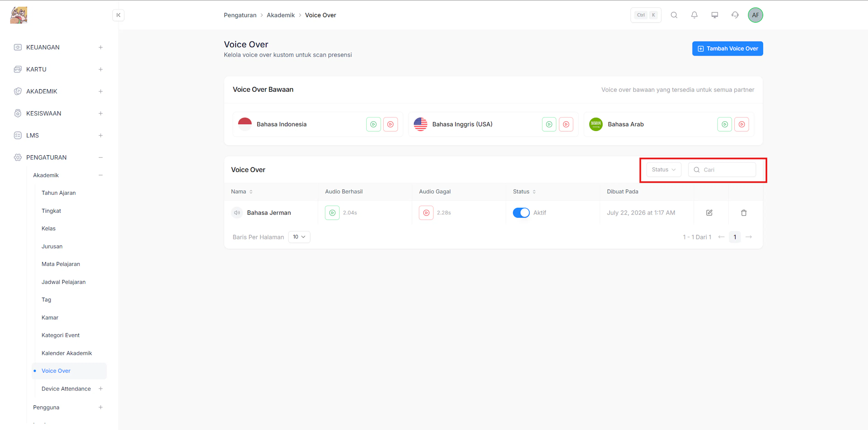Delete the Bahasa Jerman voice over
Screen dimensions: 868x430
click(x=744, y=213)
